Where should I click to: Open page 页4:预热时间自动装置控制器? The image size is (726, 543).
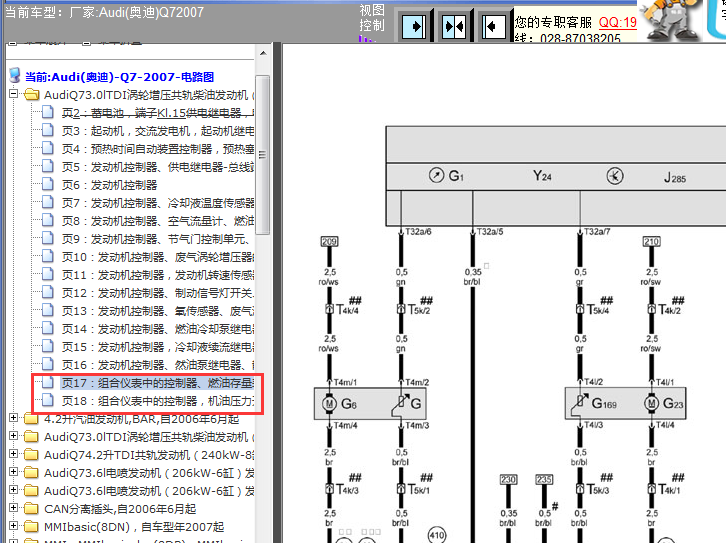tap(157, 149)
